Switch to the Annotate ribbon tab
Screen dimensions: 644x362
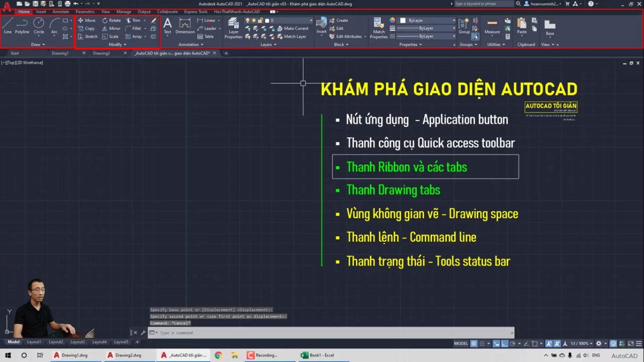coord(61,12)
